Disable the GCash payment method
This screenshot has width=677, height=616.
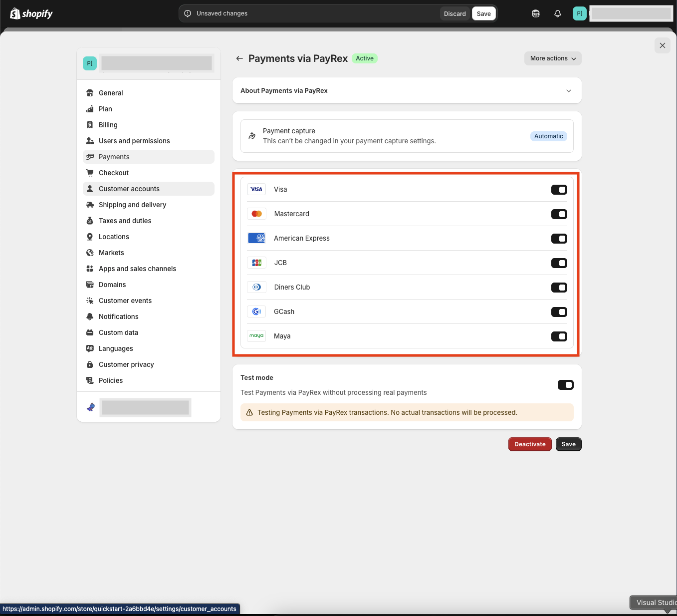(x=559, y=311)
